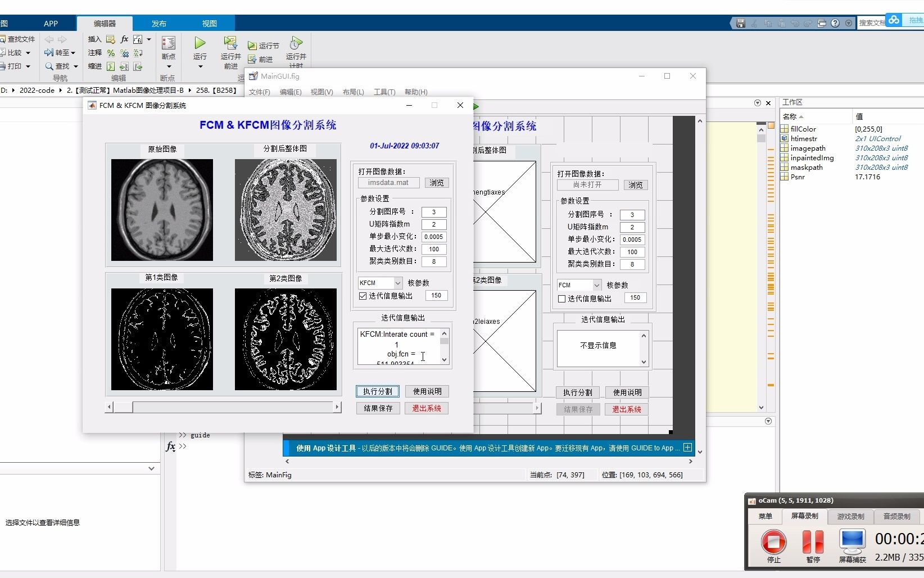Click the imsdata.mat input field
Image resolution: width=924 pixels, height=578 pixels.
[388, 183]
